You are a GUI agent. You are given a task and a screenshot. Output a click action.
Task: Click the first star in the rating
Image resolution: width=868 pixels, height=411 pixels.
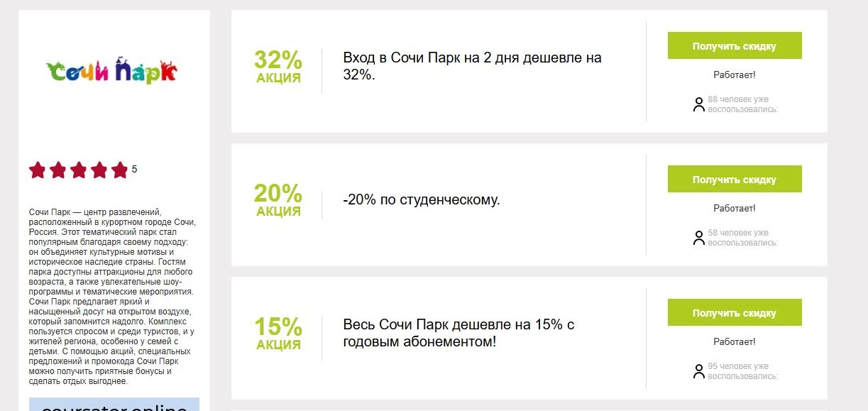[x=36, y=170]
